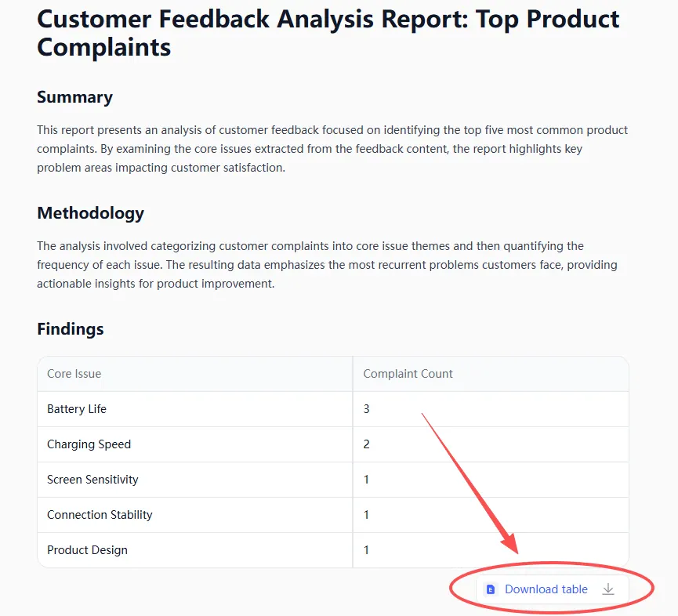Viewport: 678px width, 616px height.
Task: Click the Methodology heading
Action: 89,213
